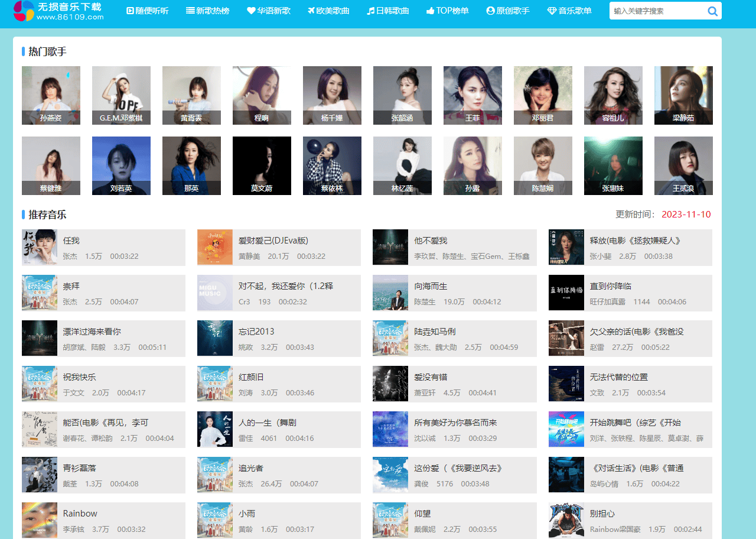Open 音乐歌单 playlists

click(569, 11)
